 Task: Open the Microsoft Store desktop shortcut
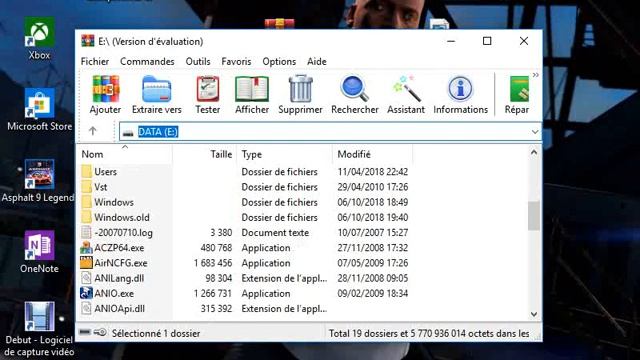coord(39,110)
